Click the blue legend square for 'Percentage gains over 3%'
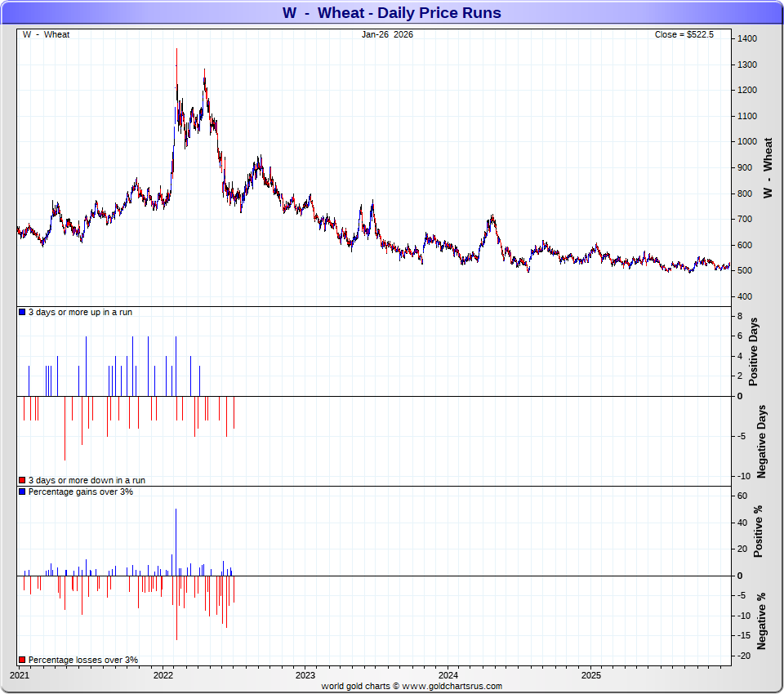Image resolution: width=784 pixels, height=694 pixels. click(22, 492)
